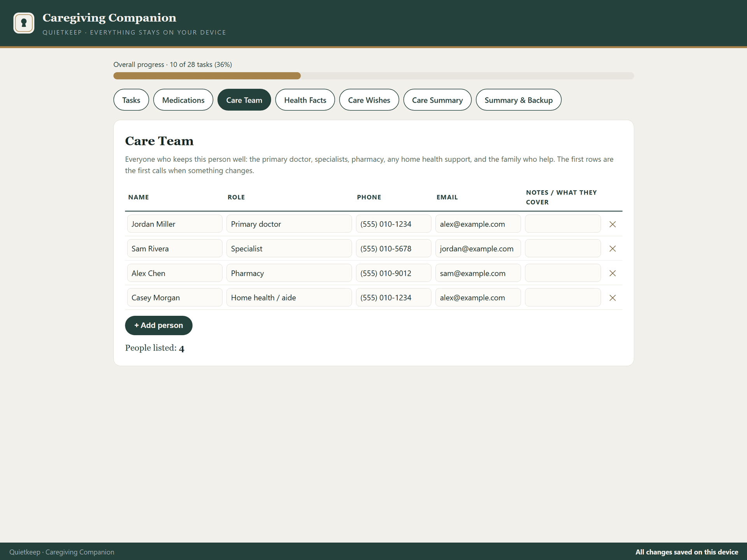
Task: Remove Sam Rivera row with X
Action: tap(612, 248)
